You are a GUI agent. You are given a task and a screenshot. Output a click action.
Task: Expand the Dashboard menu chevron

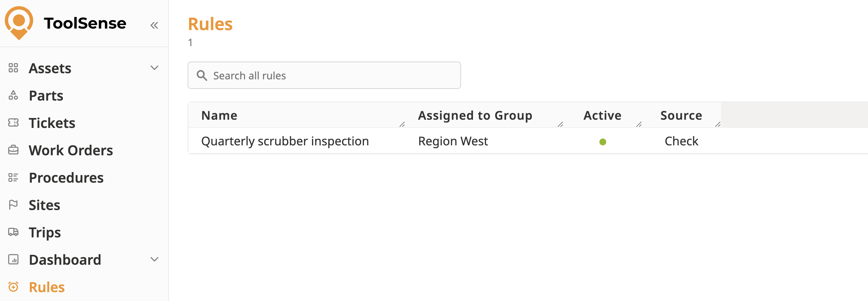coord(154,259)
